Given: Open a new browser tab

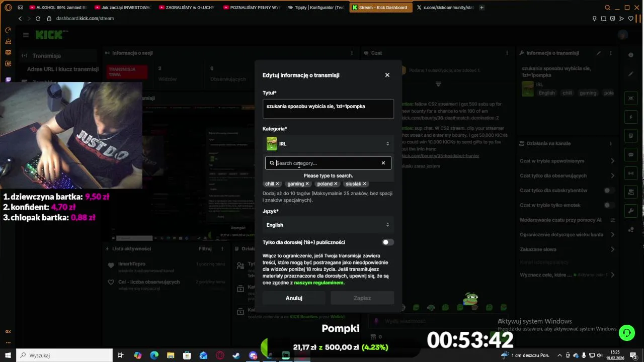Looking at the screenshot, I should (x=481, y=8).
